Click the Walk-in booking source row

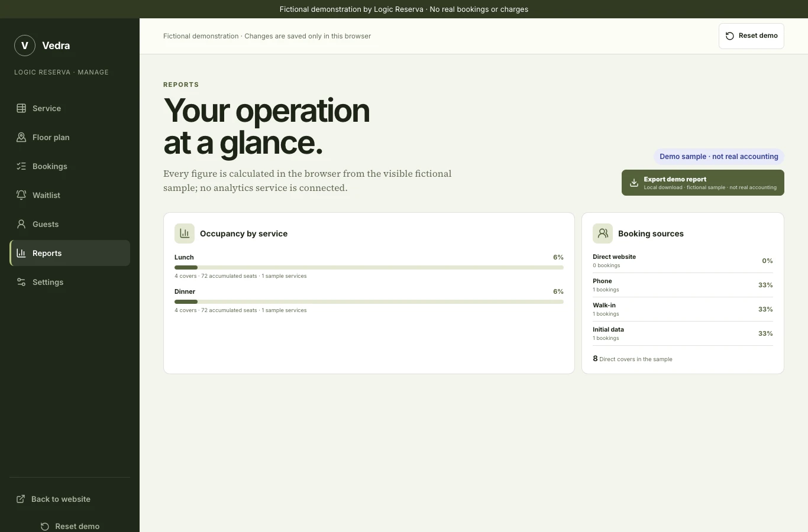683,309
